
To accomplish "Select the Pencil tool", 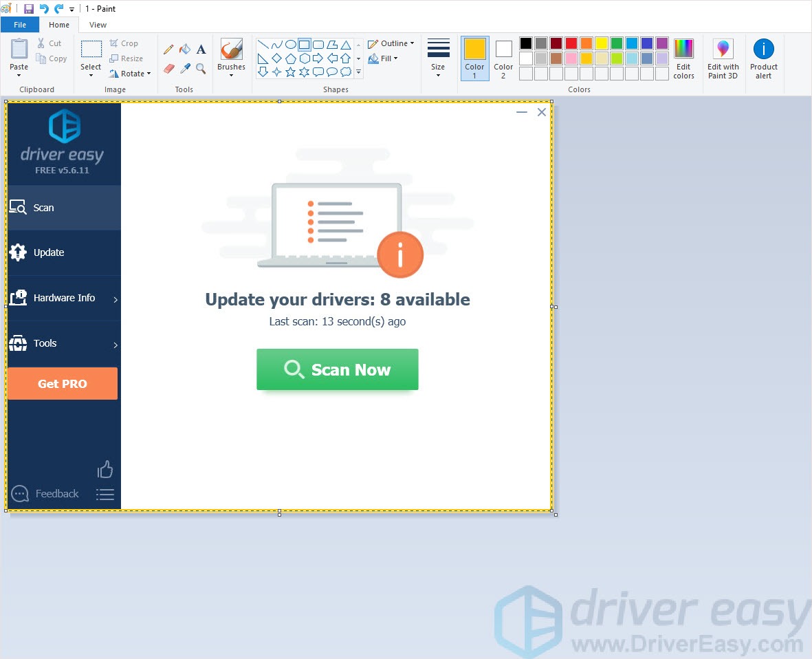I will [x=168, y=50].
